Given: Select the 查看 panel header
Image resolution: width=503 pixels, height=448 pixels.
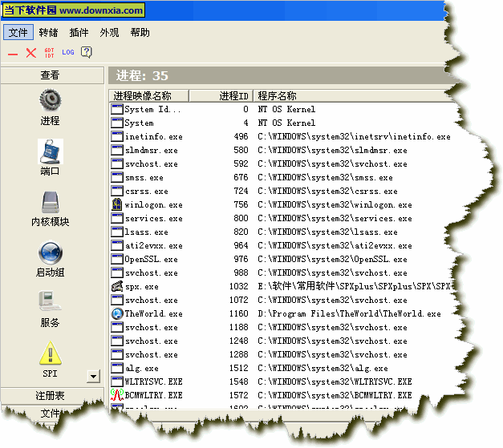Looking at the screenshot, I should point(52,75).
